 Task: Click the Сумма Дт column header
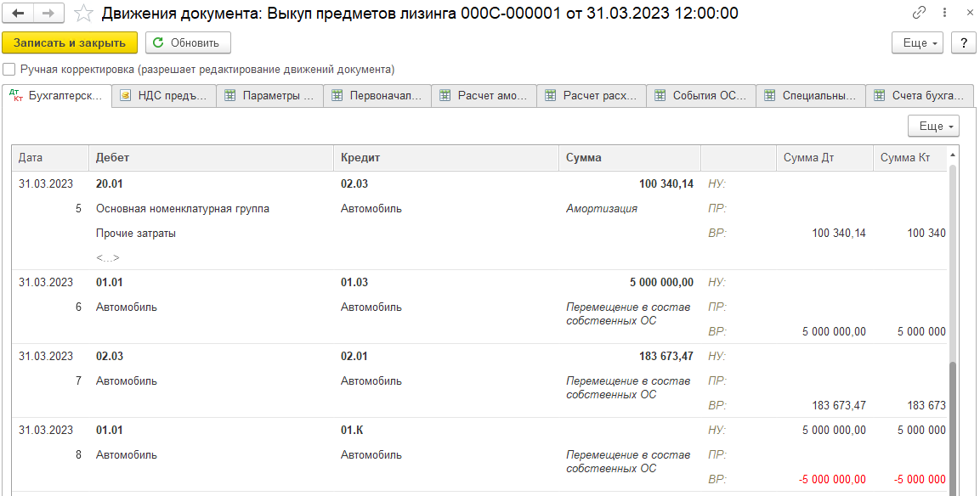coord(825,157)
